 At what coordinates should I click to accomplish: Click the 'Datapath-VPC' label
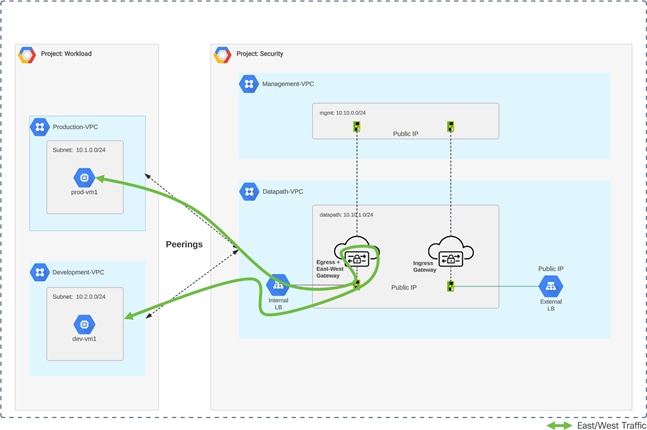(283, 192)
